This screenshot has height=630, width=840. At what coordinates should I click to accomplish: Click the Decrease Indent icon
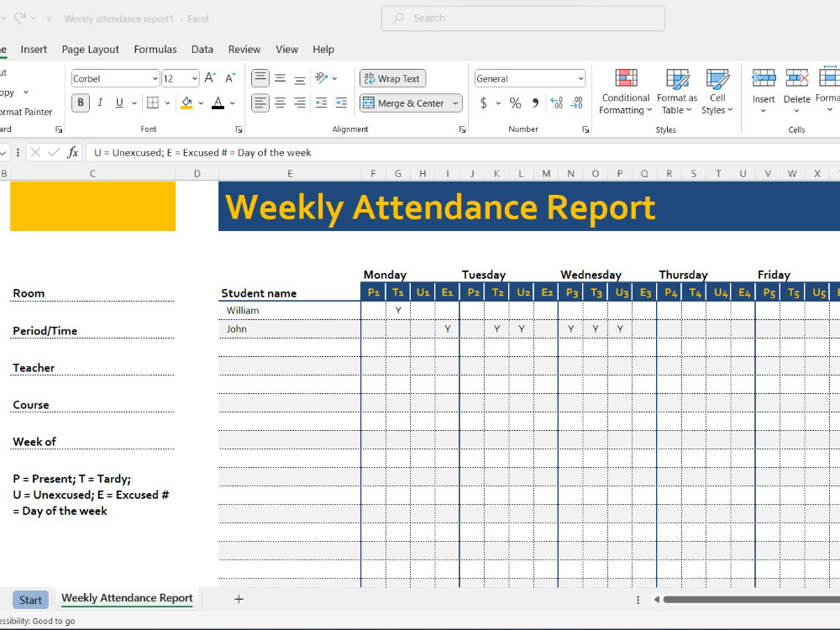pyautogui.click(x=322, y=102)
